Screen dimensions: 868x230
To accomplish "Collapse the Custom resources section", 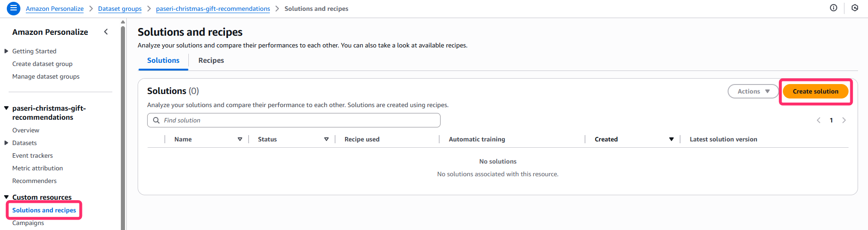I will (x=6, y=197).
